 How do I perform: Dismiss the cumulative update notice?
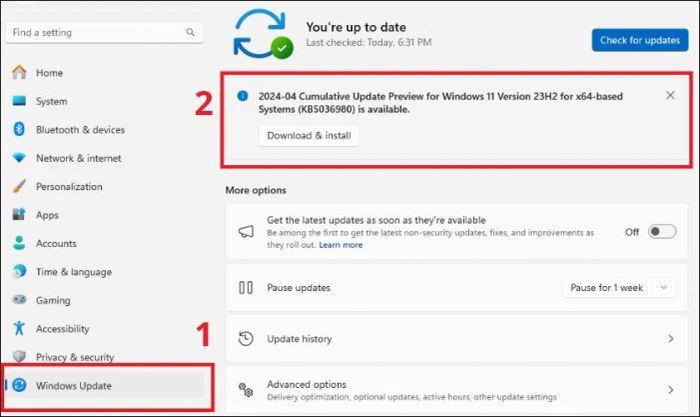(670, 95)
